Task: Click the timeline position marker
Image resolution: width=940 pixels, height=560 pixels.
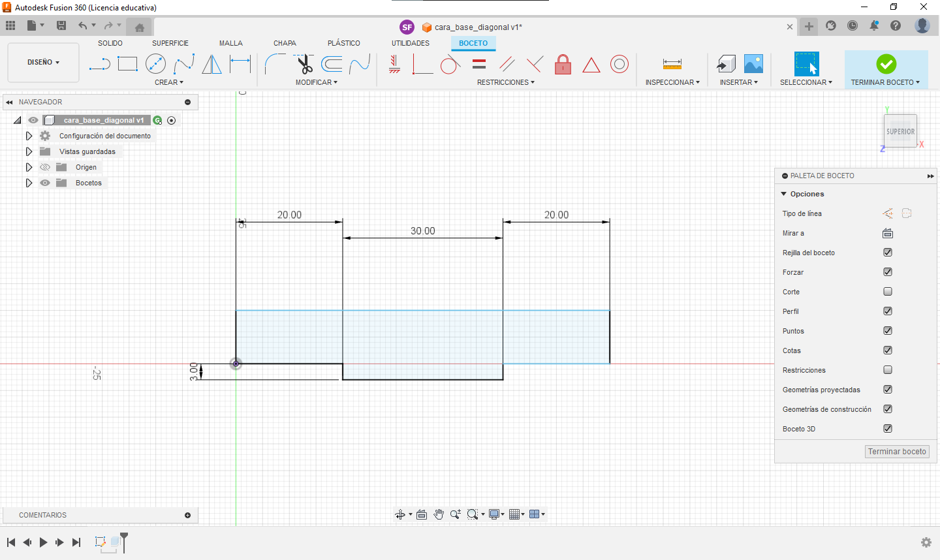Action: click(x=124, y=542)
